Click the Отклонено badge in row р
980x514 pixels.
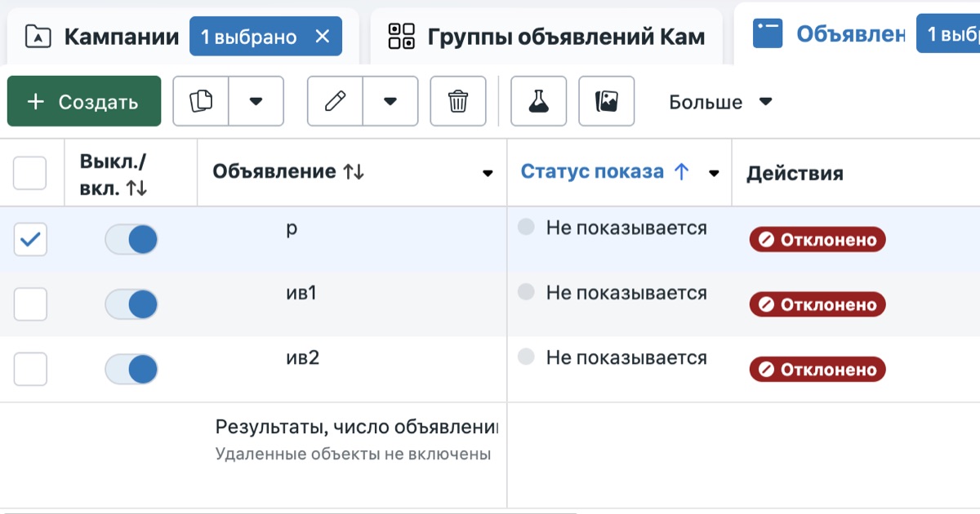(x=817, y=240)
